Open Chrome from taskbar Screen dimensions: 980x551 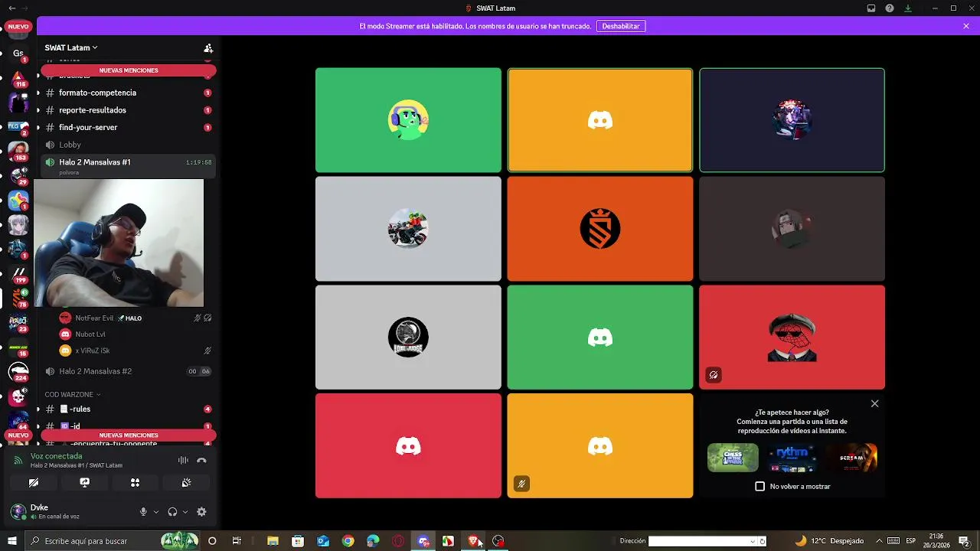[348, 541]
